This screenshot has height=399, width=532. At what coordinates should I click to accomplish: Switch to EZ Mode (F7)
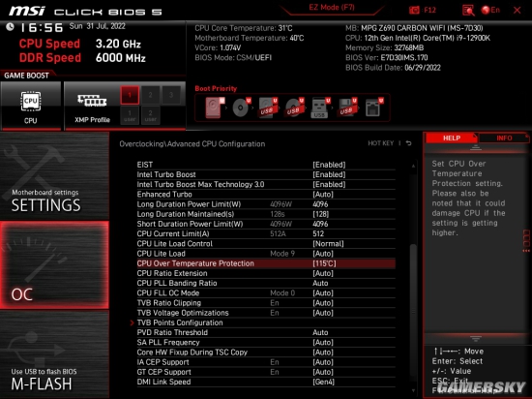point(332,8)
